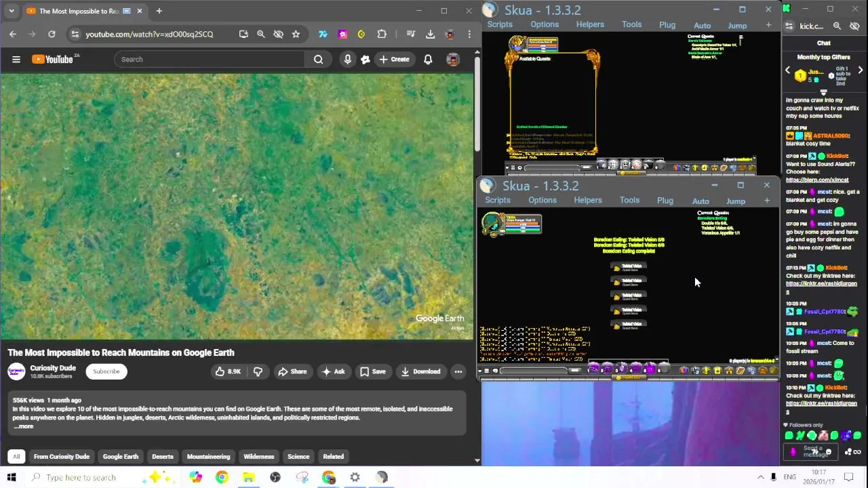Subscribe to Curiosity Dude

click(106, 371)
